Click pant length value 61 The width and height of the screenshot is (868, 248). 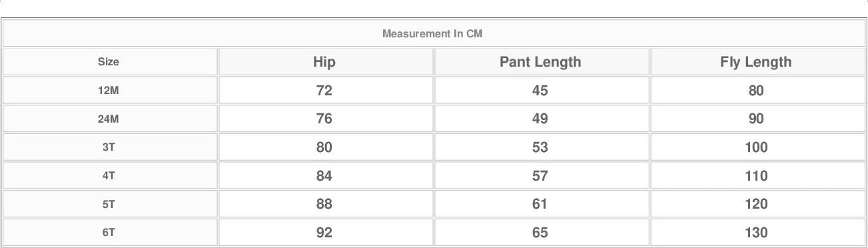tap(540, 204)
